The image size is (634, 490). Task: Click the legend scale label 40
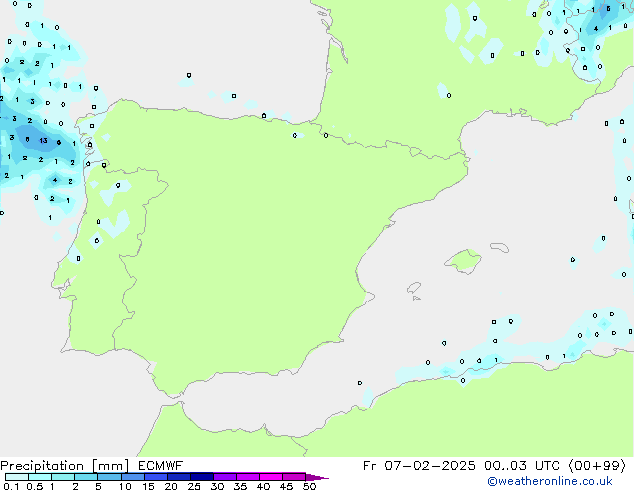pyautogui.click(x=263, y=486)
